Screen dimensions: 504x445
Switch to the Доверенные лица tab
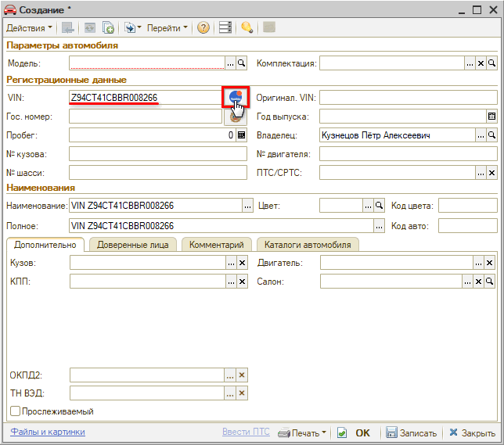(x=132, y=245)
